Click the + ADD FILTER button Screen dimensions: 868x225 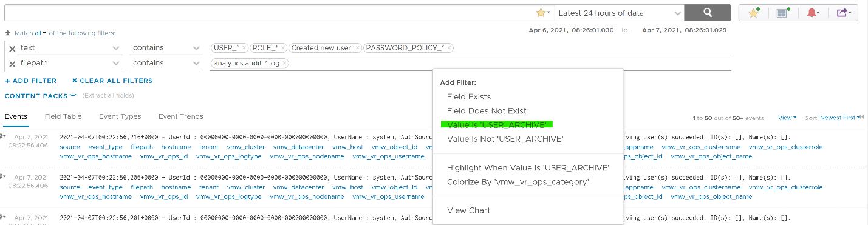30,81
